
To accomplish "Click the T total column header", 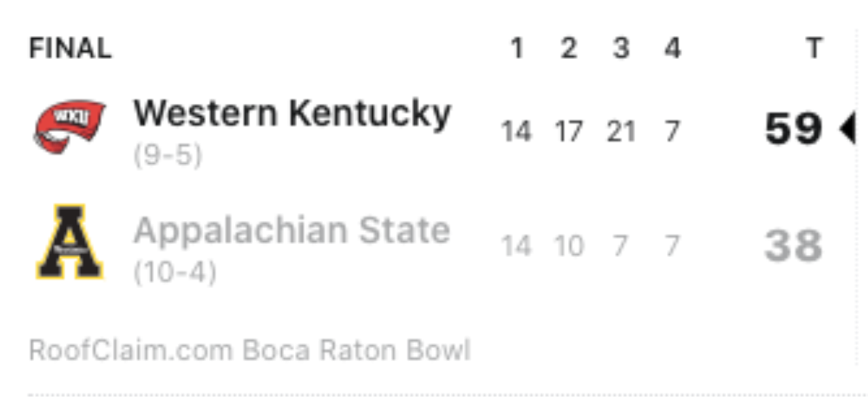I will point(814,49).
